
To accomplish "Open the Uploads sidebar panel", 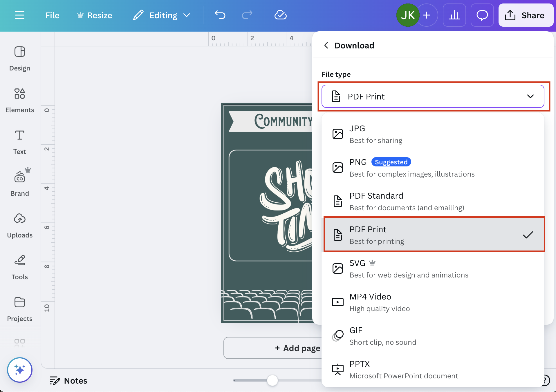I will [x=20, y=226].
